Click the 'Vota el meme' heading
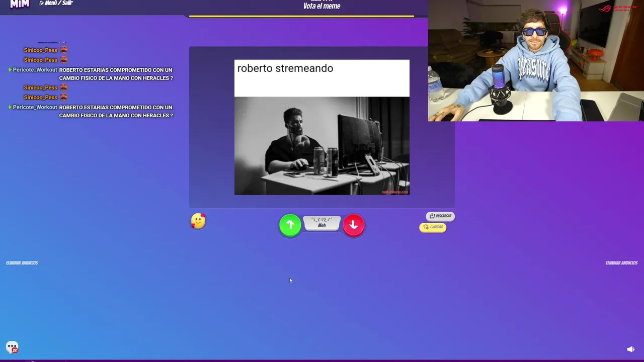This screenshot has width=644, height=362. click(322, 6)
